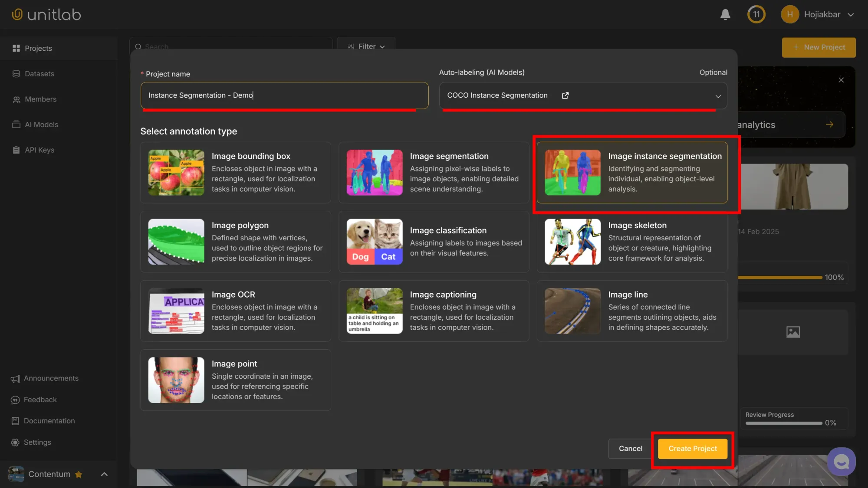Viewport: 868px width, 488px height.
Task: Open the Projects sidebar icon
Action: pyautogui.click(x=16, y=48)
